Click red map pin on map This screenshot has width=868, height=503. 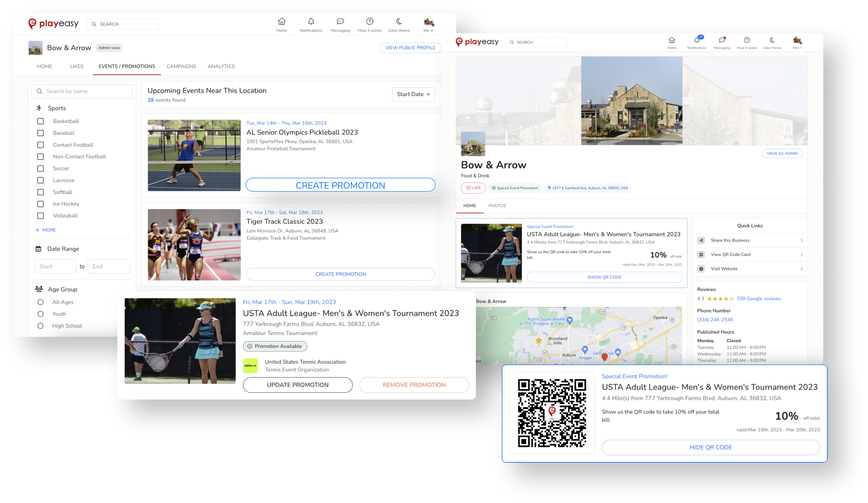[x=604, y=357]
